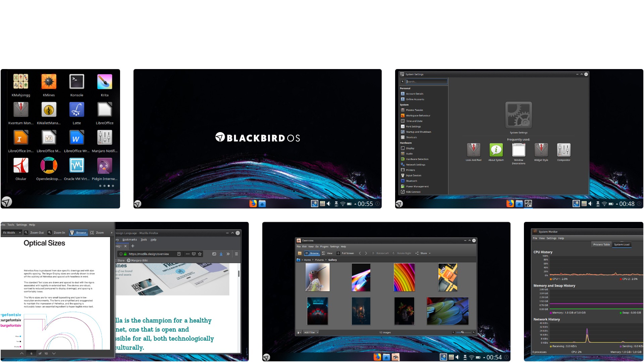Adjust the thumbnail size slider in Gwenview
This screenshot has width=644, height=362.
462,333
